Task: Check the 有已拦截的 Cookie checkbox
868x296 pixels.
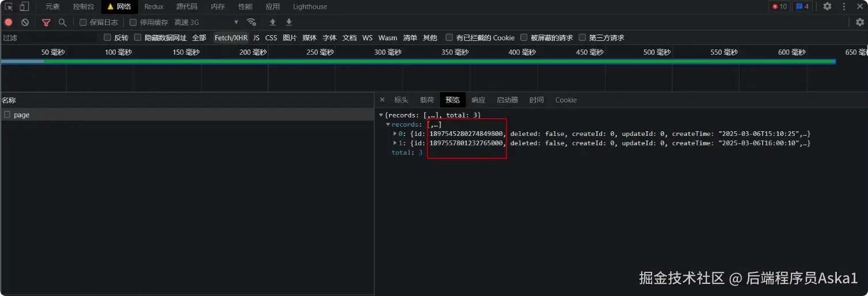Action: coord(450,37)
